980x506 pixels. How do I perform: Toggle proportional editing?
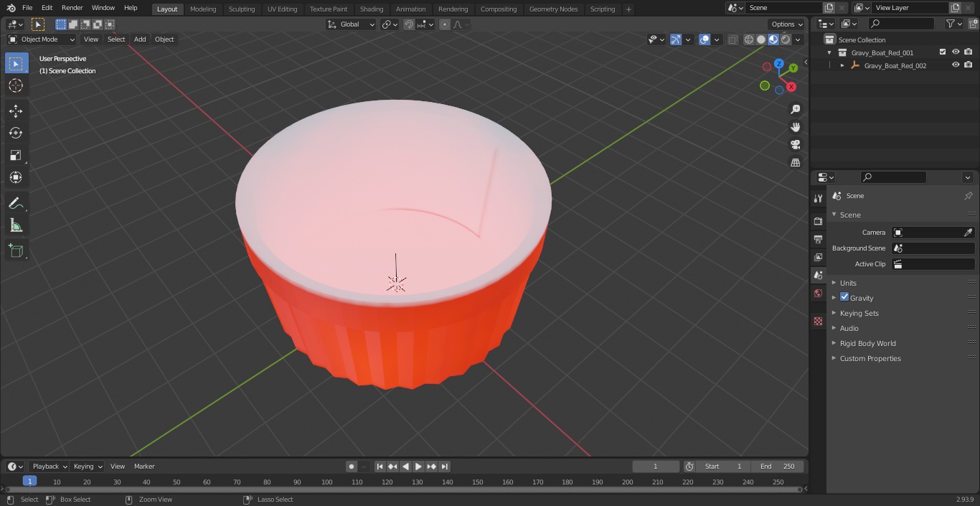pos(445,24)
